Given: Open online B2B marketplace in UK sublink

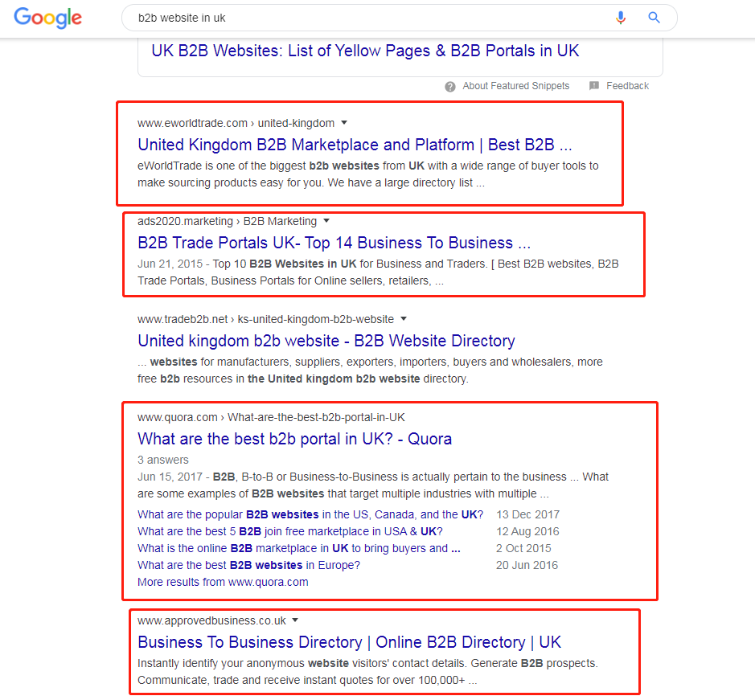Looking at the screenshot, I should pos(299,548).
